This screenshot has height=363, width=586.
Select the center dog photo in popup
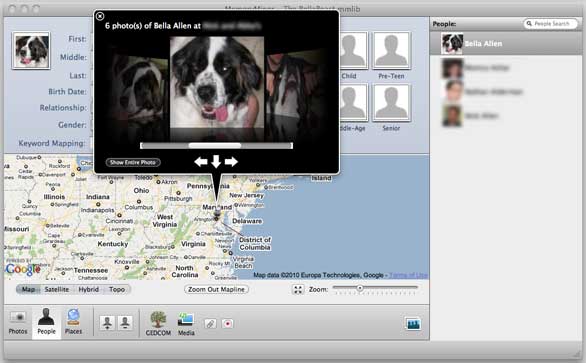point(217,82)
